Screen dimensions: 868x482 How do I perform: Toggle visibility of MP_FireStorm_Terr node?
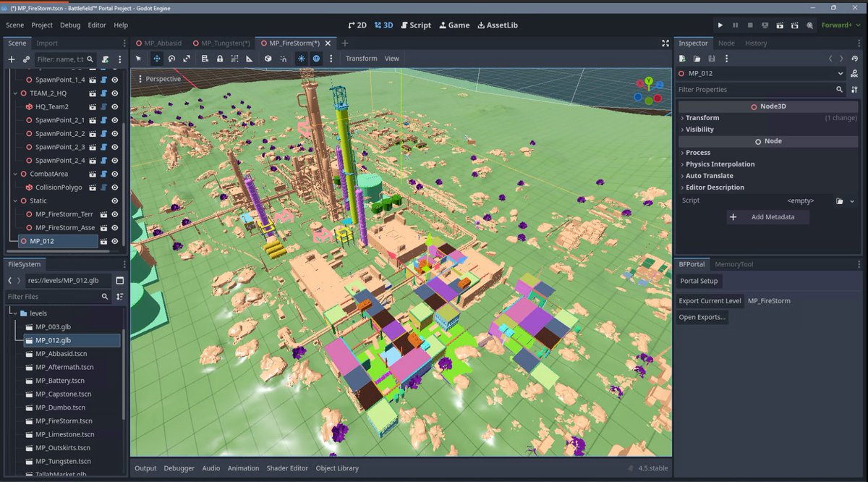pyautogui.click(x=114, y=214)
